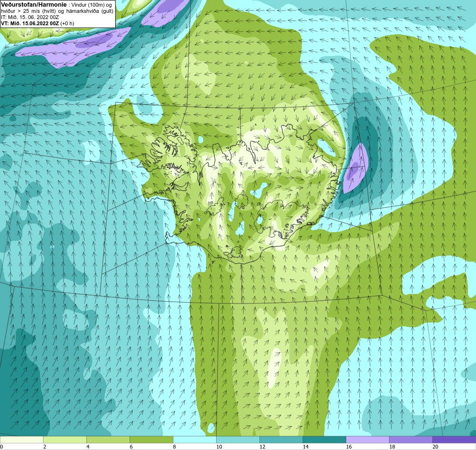Click the dark purple above-20 m/s legend swatch
The height and width of the screenshot is (450, 476).
pos(454,440)
